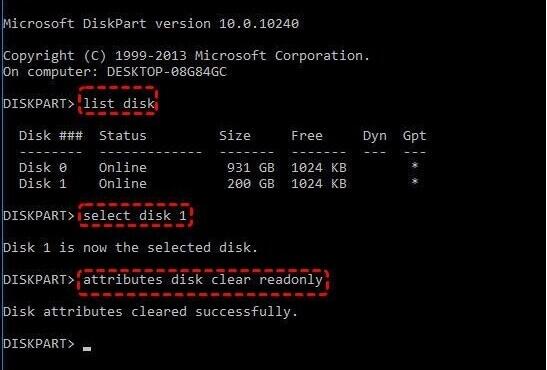Click the computer name DESKTOP-08G84GC
Screen dimensions: 547x370
(167, 71)
